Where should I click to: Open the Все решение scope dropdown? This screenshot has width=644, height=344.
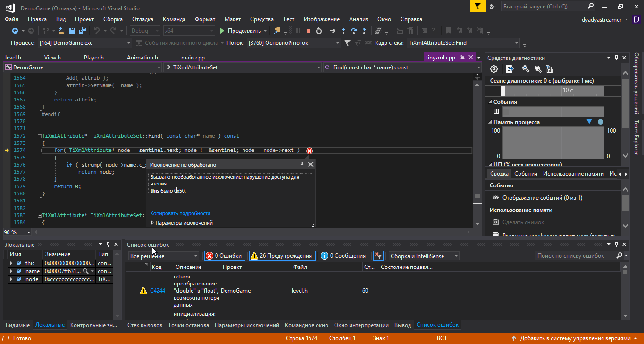point(164,256)
